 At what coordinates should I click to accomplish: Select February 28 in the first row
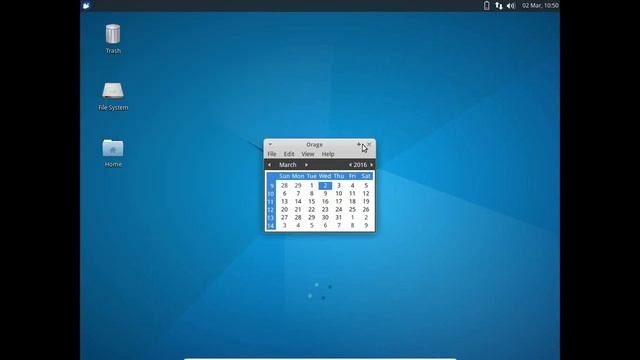(284, 185)
